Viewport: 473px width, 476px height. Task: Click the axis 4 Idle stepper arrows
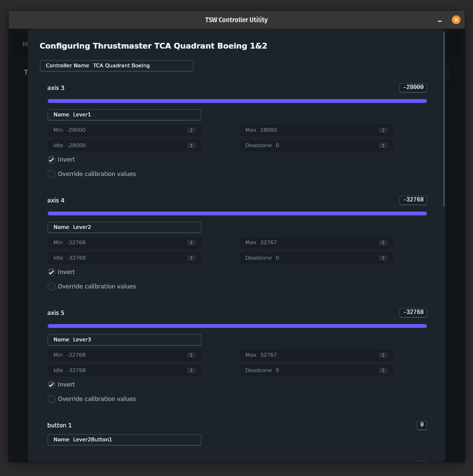(x=191, y=258)
